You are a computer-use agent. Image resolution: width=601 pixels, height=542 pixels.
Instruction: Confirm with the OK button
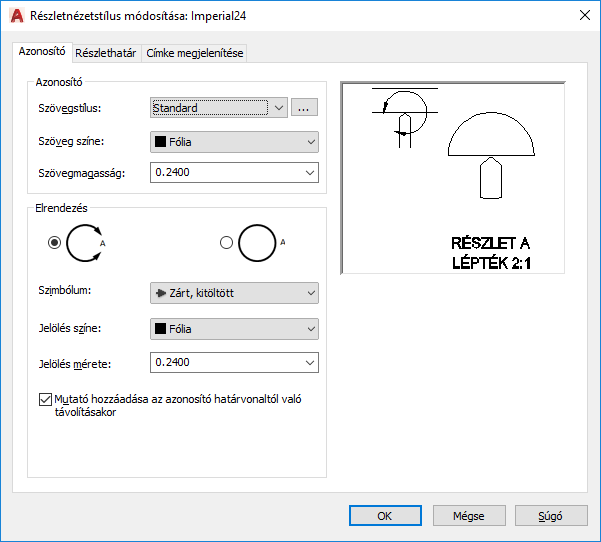click(385, 516)
